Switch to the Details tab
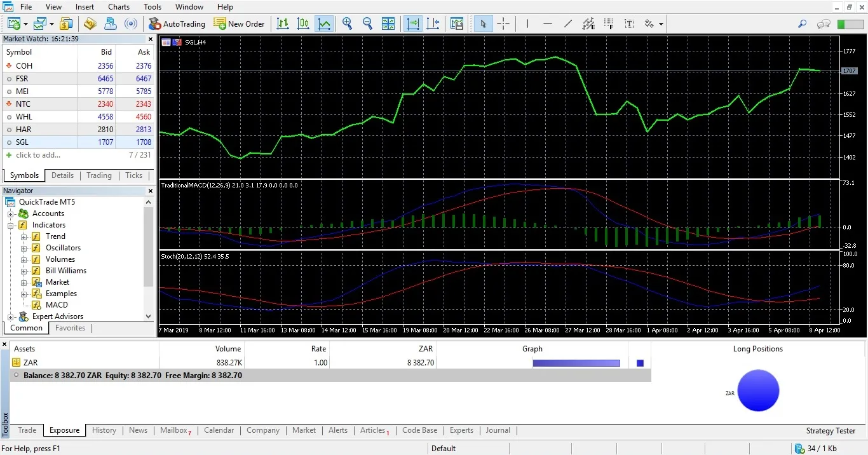Image resolution: width=868 pixels, height=455 pixels. pos(63,175)
